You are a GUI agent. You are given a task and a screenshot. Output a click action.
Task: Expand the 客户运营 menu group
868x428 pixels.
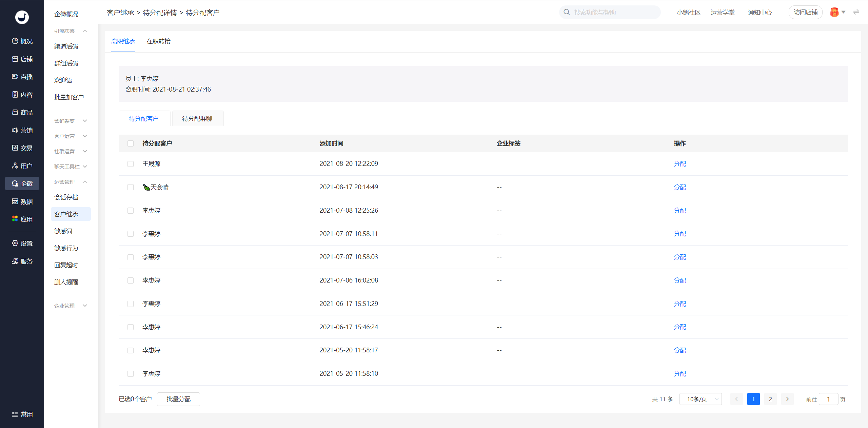click(x=71, y=136)
